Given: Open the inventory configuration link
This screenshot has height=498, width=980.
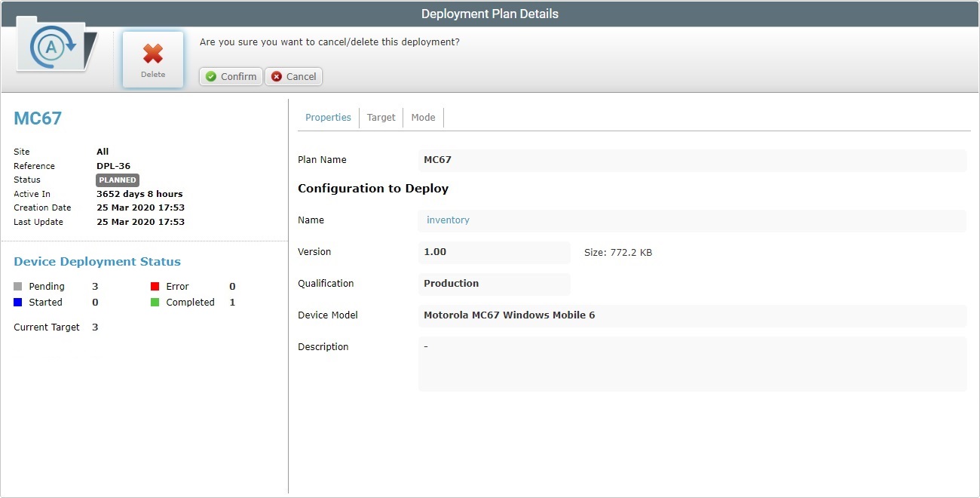Looking at the screenshot, I should [448, 220].
